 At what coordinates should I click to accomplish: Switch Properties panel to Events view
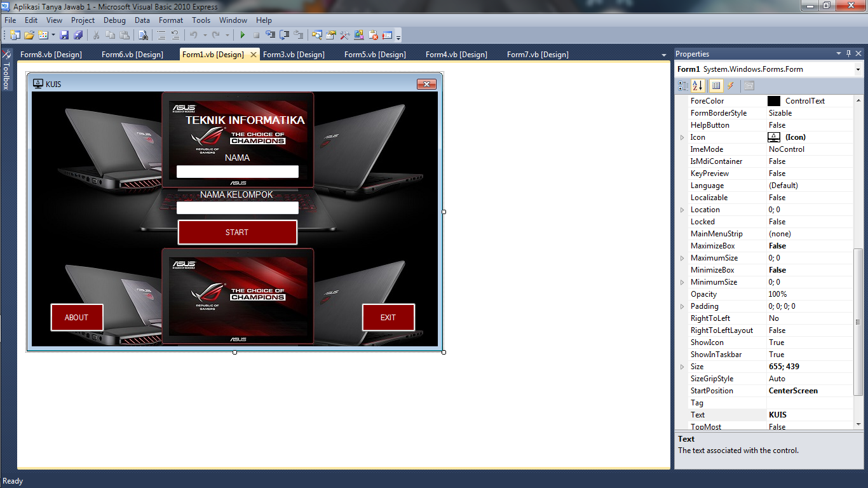tap(730, 85)
